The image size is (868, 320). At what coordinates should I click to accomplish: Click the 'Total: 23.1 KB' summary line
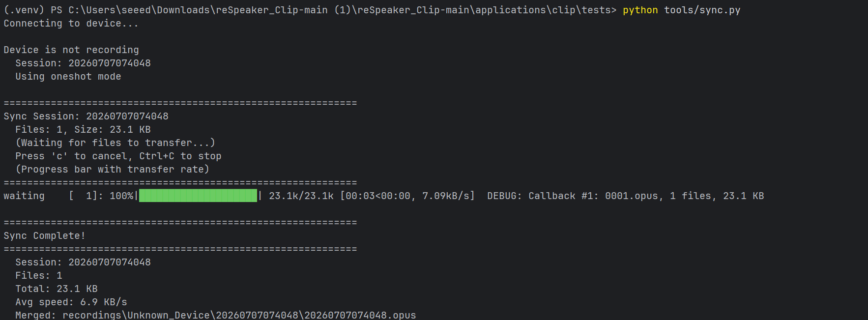(57, 289)
